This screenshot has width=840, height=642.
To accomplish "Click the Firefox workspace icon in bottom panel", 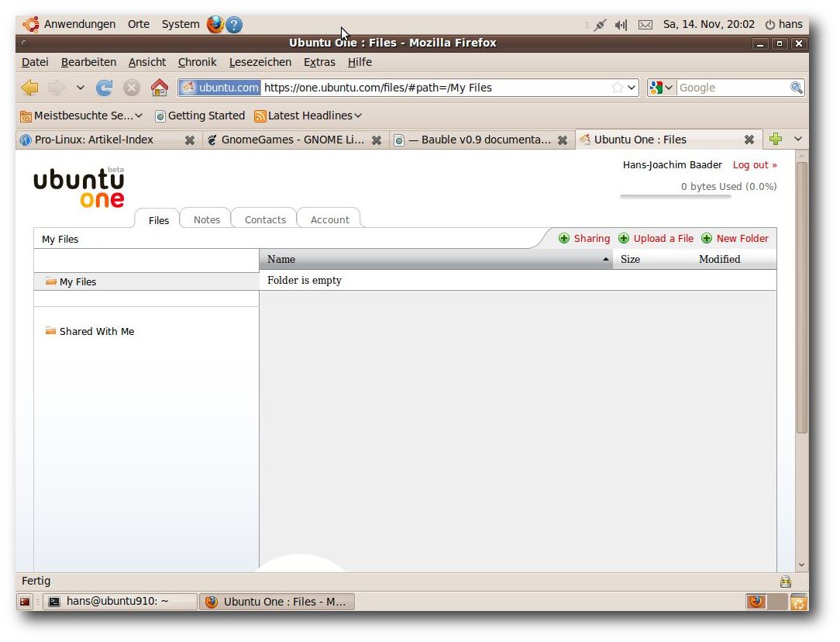I will 756,602.
